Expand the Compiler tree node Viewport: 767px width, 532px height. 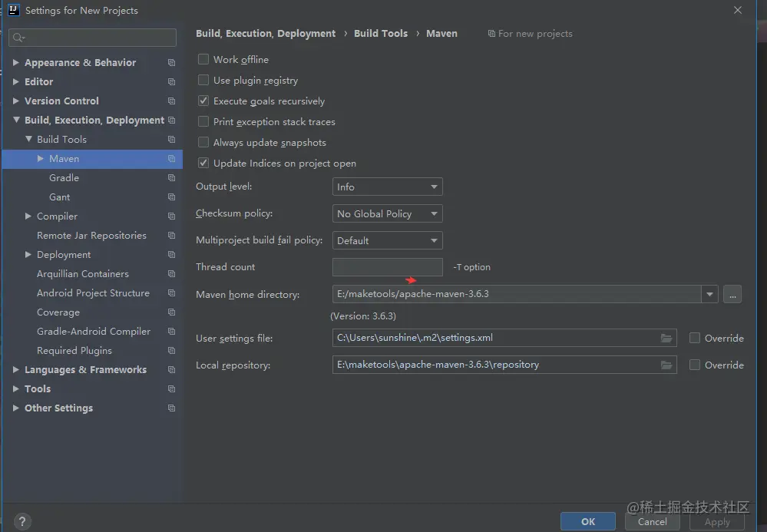28,216
